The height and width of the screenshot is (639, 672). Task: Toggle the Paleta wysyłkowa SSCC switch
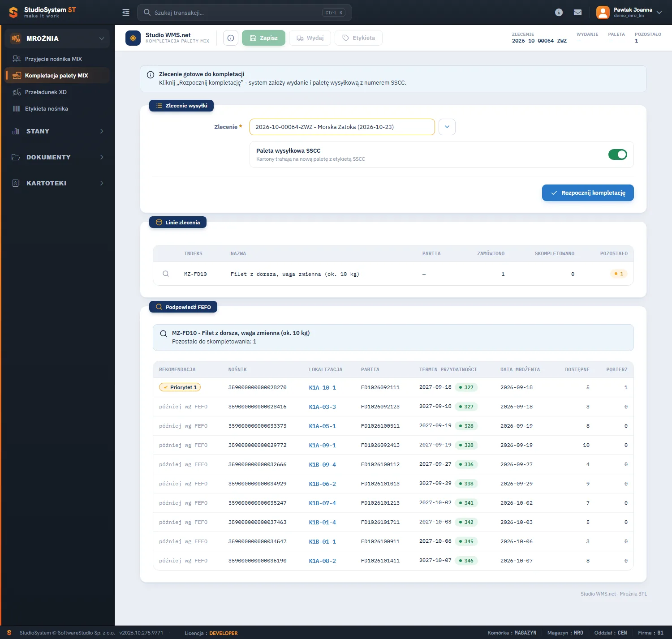[618, 154]
